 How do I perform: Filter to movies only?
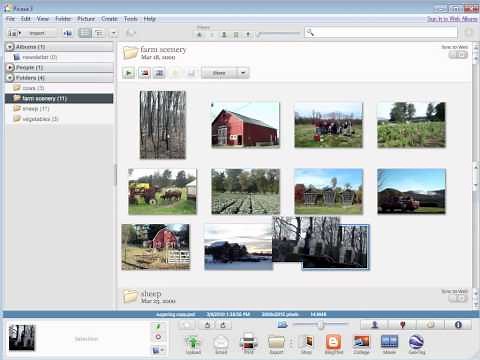[236, 34]
